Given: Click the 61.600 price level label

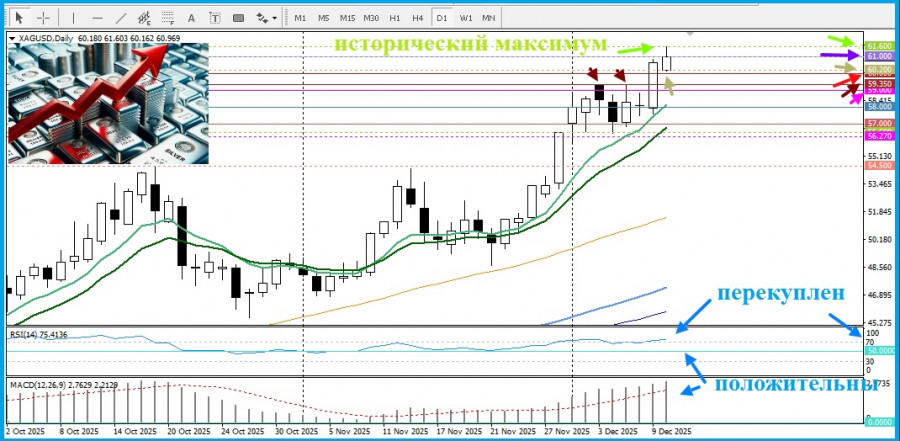Looking at the screenshot, I should coord(879,47).
